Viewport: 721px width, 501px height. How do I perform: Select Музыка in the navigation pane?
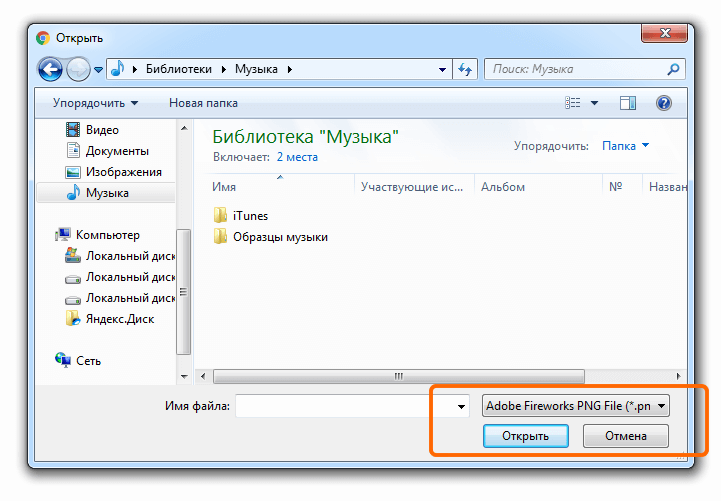[x=107, y=193]
